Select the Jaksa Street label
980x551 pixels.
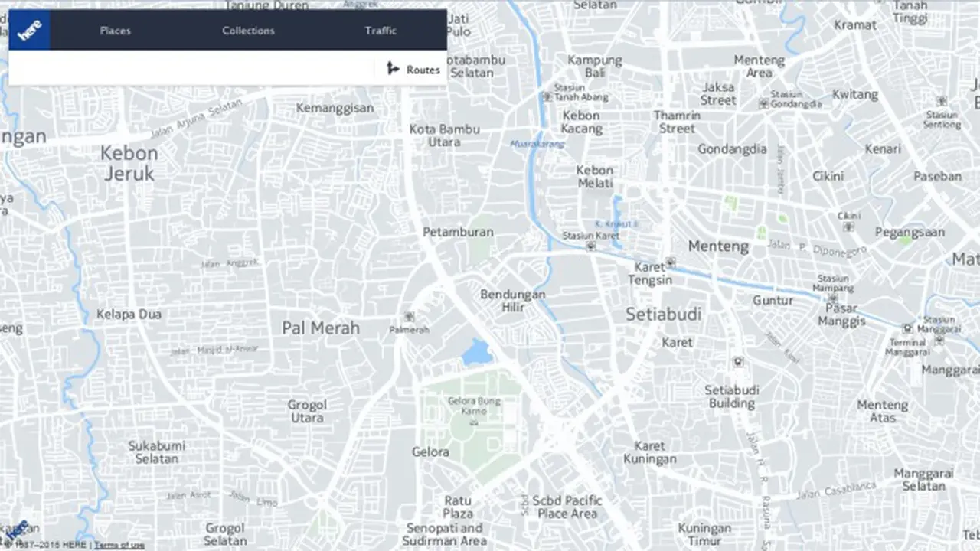[x=718, y=93]
